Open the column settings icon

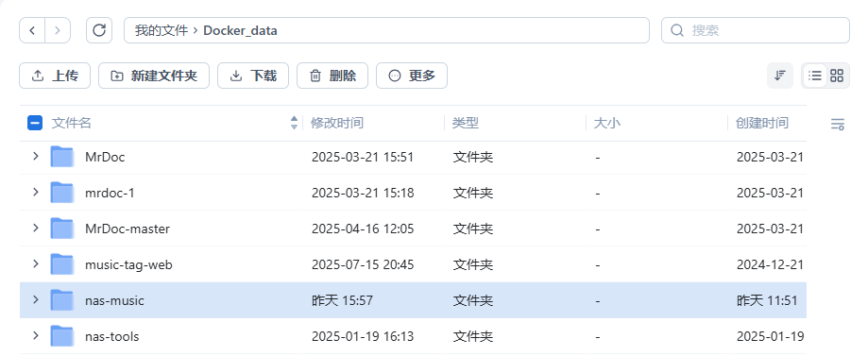coord(838,124)
